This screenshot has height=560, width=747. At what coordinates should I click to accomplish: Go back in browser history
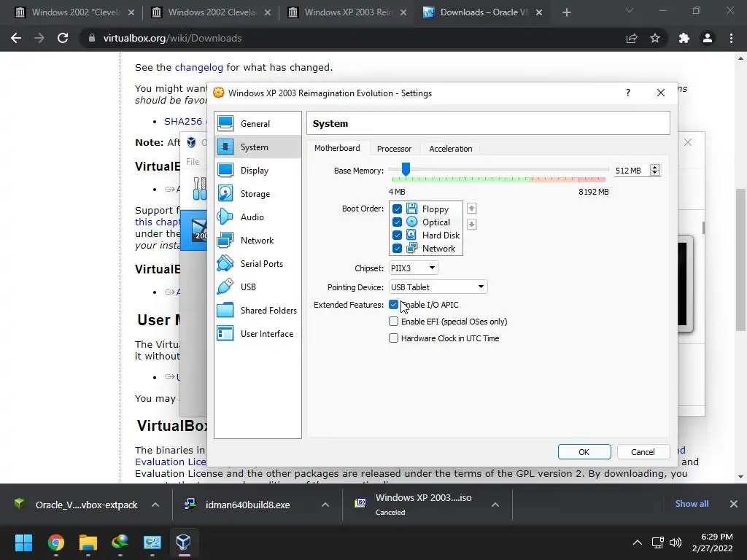point(16,38)
